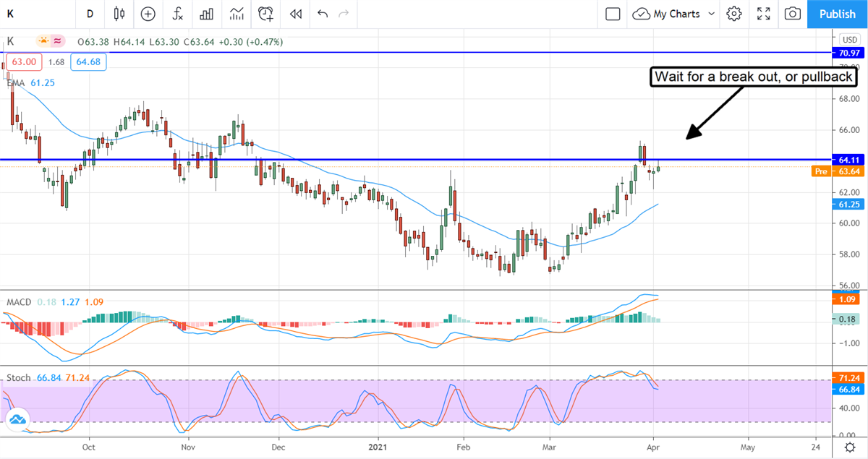Click the Publish button
The height and width of the screenshot is (459, 868).
pos(838,14)
